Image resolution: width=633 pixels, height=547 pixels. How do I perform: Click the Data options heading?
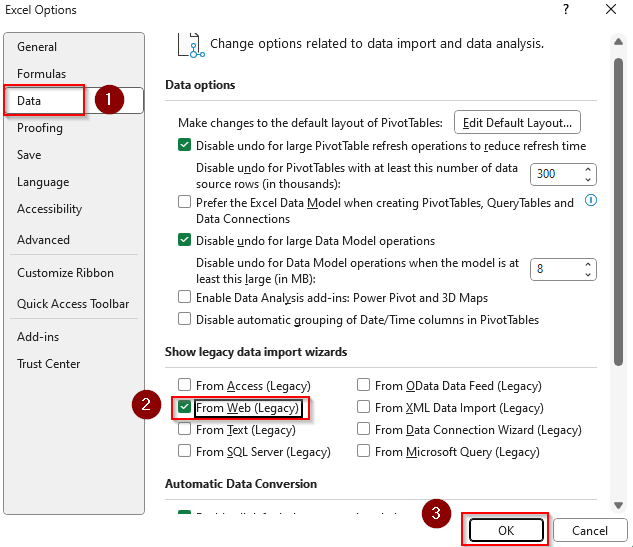pos(200,85)
